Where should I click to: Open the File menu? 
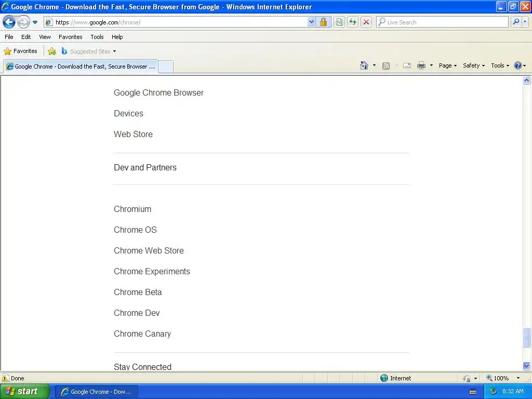(x=9, y=37)
